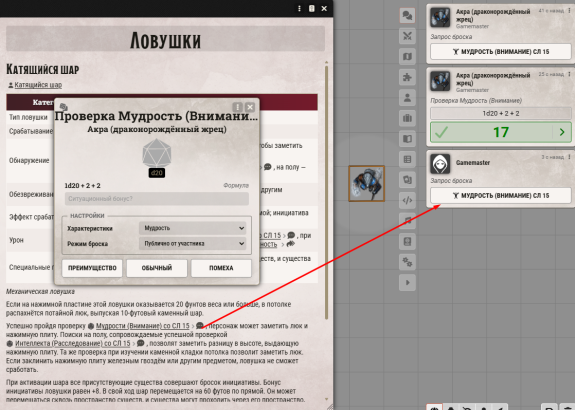
Task: Expand the roll result 17 chevron
Action: (x=562, y=132)
